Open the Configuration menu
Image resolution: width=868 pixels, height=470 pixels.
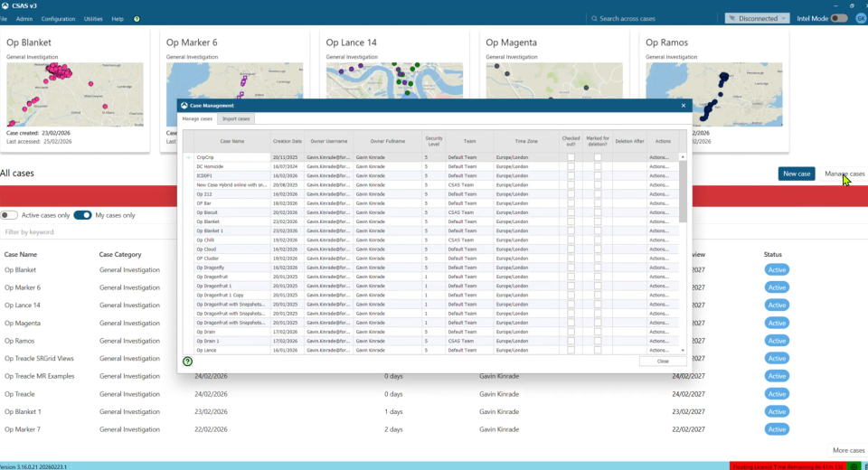pos(58,19)
